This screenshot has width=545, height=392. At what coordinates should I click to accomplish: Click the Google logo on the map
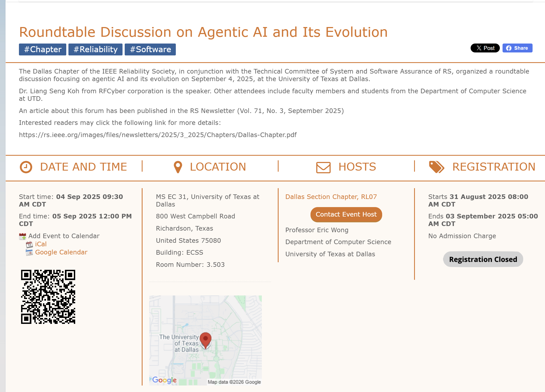click(x=164, y=380)
